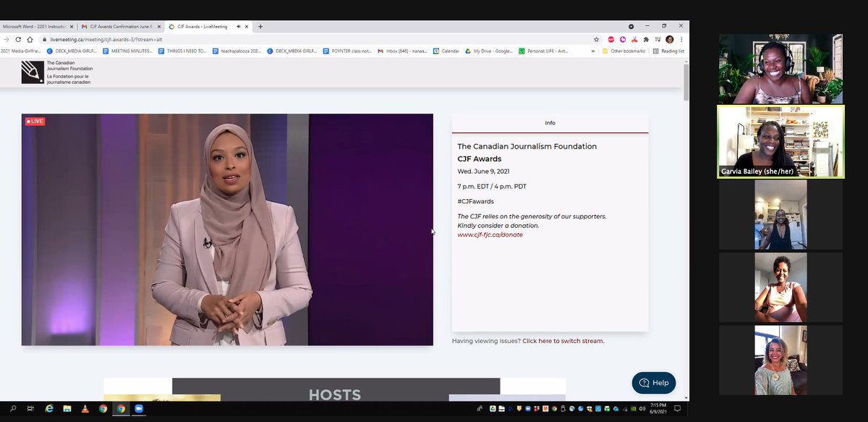The height and width of the screenshot is (422, 868).
Task: Open Windows taskbar search
Action: (x=13, y=408)
